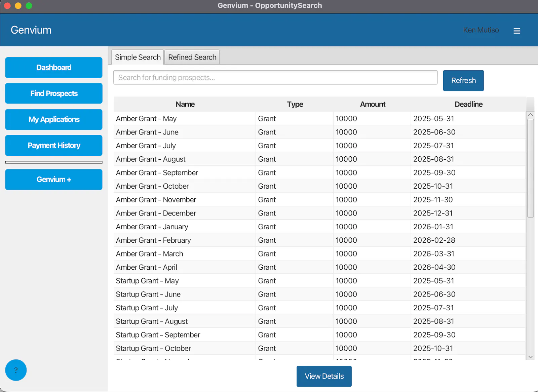Sort by the Amount column header

[373, 104]
